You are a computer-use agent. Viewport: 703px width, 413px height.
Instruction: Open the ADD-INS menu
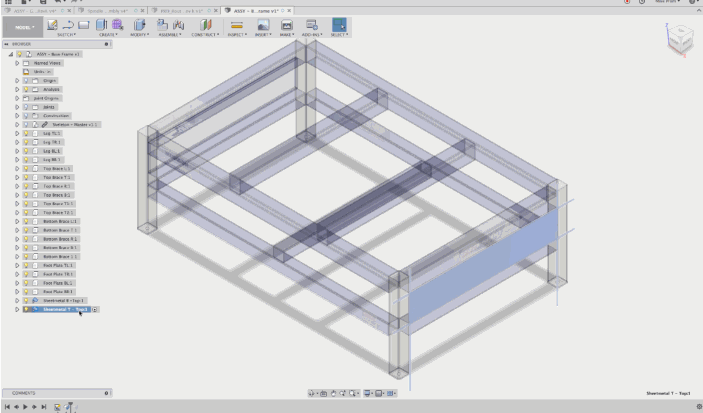(x=312, y=35)
